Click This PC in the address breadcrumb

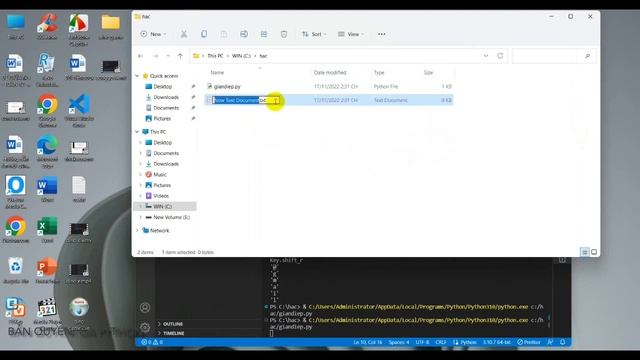tap(215, 56)
